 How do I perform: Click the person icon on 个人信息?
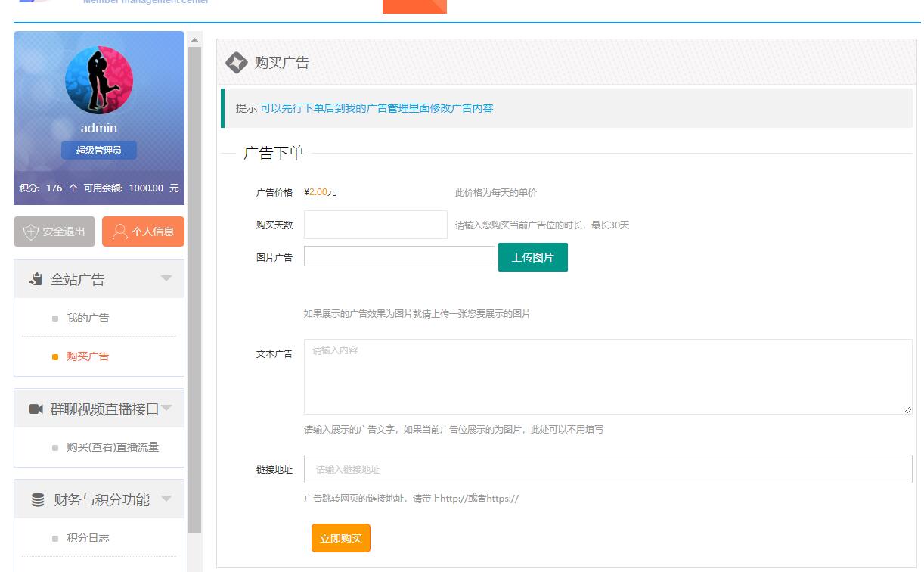tap(119, 232)
